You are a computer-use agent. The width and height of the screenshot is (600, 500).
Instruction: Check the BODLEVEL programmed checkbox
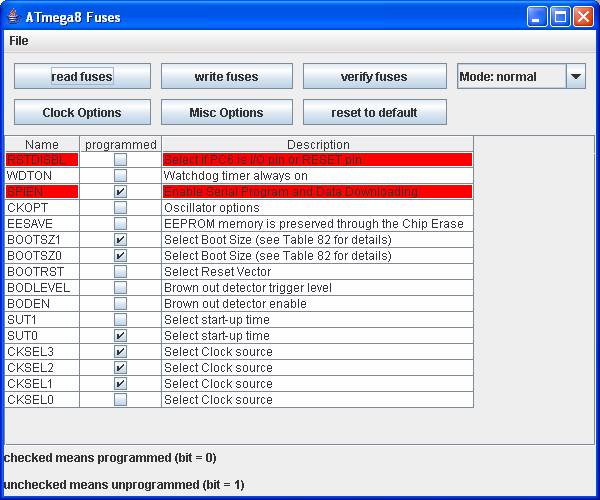click(120, 288)
